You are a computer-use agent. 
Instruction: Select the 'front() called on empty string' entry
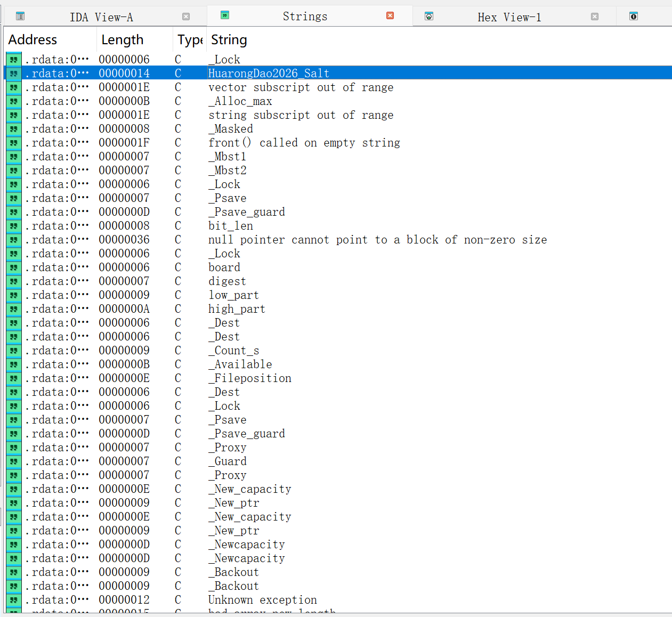point(304,143)
